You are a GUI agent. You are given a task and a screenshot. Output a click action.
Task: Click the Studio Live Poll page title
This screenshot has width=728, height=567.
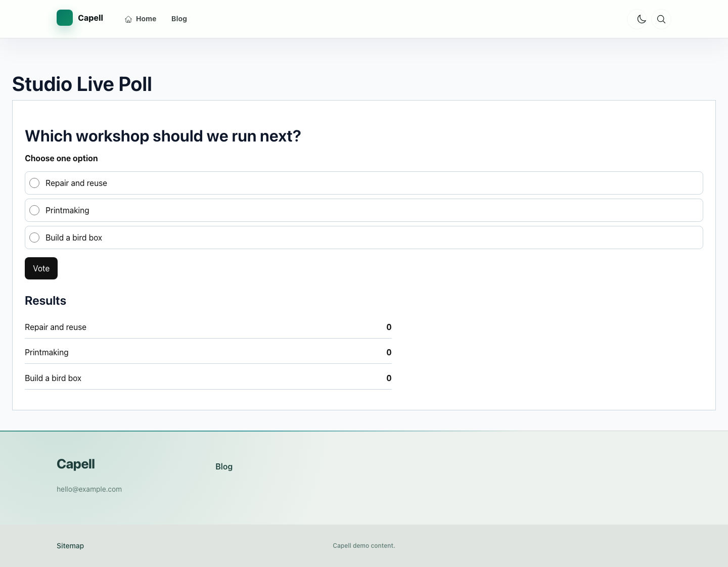82,84
